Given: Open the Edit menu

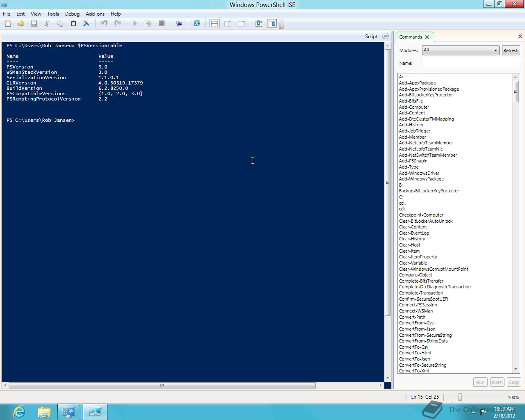Looking at the screenshot, I should coord(21,14).
